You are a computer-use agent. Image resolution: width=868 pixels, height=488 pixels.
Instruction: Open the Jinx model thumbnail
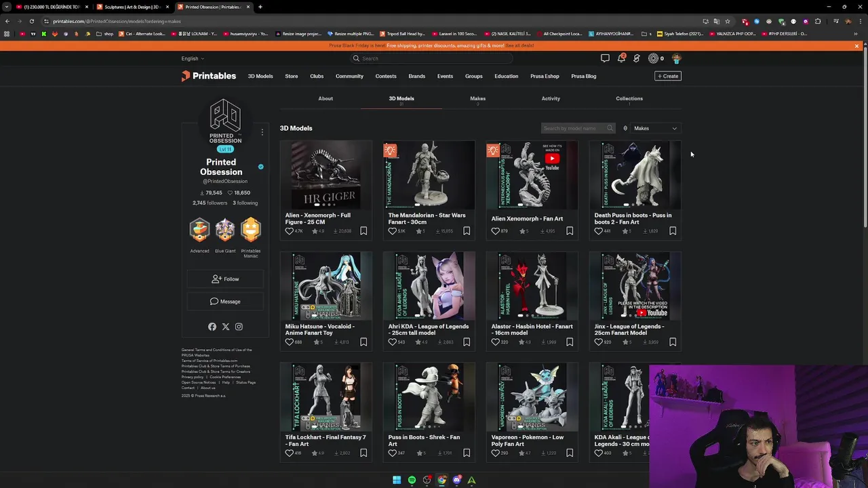tap(635, 285)
